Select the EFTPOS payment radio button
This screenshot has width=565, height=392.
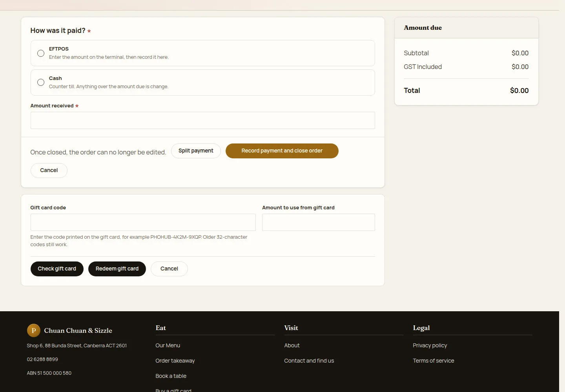point(41,53)
